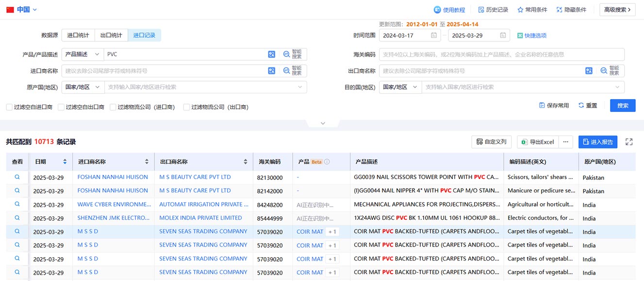
Task: Open 常用条件 saved conditions
Action: (532, 10)
